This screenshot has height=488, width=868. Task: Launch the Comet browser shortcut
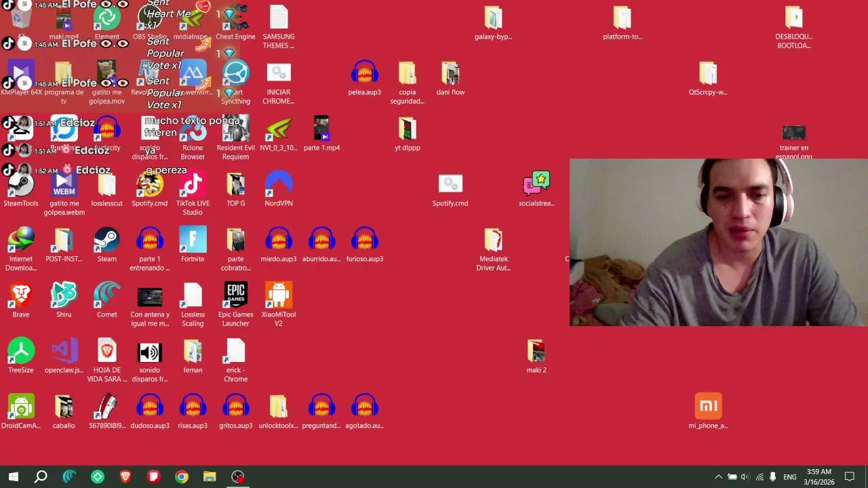[x=106, y=300]
